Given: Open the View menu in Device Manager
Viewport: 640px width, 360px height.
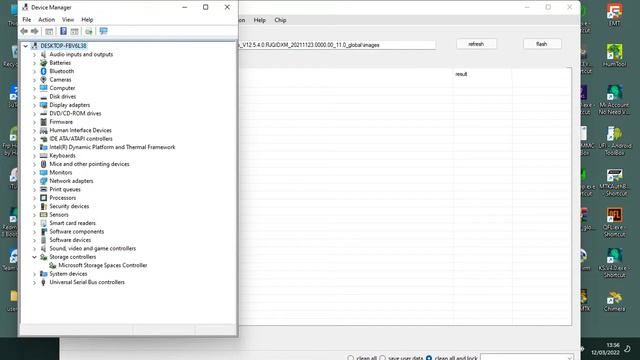Looking at the screenshot, I should [x=68, y=20].
